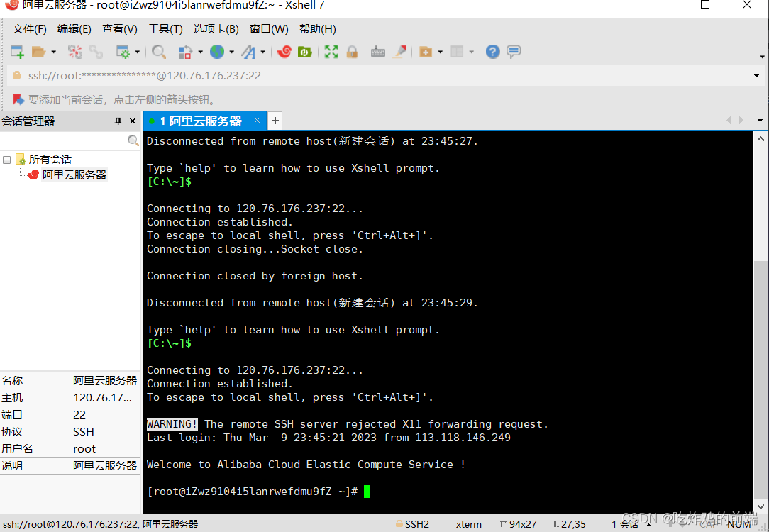Close the 会话管理器 panel

pyautogui.click(x=133, y=121)
